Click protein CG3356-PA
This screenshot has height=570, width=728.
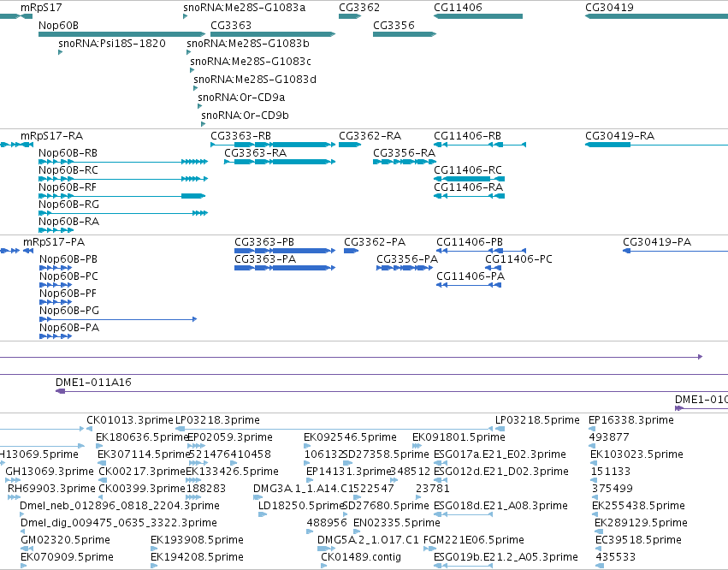click(407, 259)
